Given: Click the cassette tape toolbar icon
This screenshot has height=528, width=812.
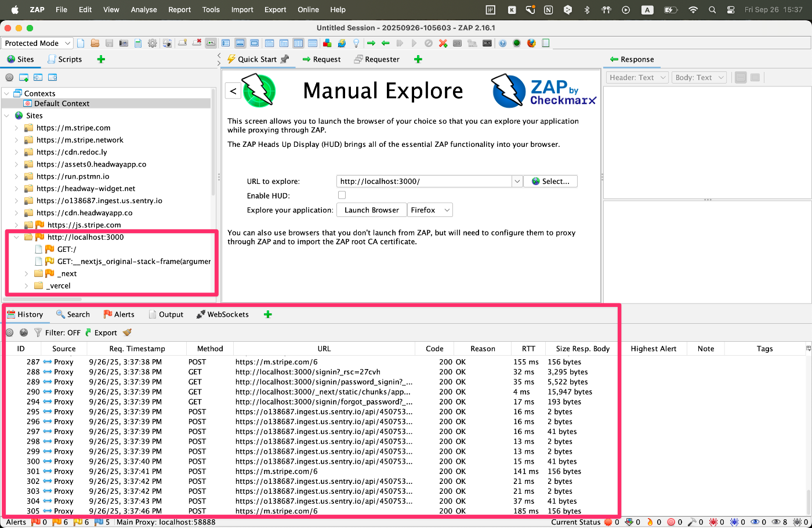Looking at the screenshot, I should pyautogui.click(x=487, y=43).
